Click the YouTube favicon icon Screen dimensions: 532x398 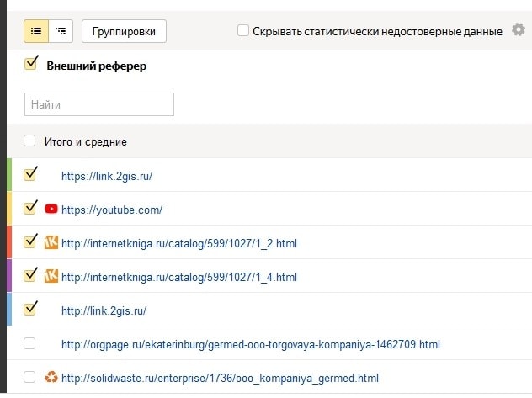click(x=51, y=210)
